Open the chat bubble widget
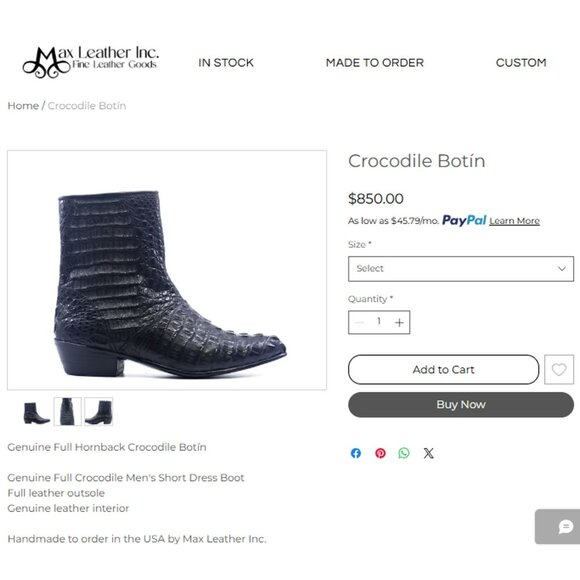This screenshot has height=580, width=580. click(560, 527)
